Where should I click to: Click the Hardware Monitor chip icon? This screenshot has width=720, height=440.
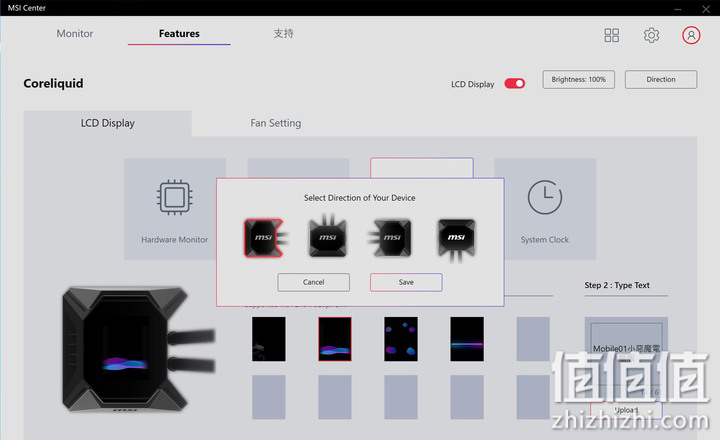coord(174,197)
